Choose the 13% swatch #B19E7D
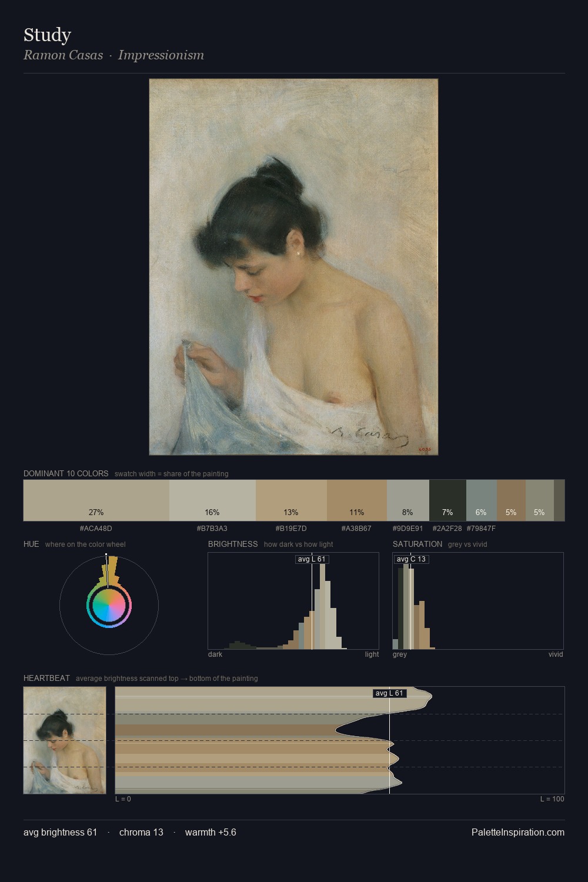Viewport: 588px width, 882px height. pyautogui.click(x=291, y=500)
